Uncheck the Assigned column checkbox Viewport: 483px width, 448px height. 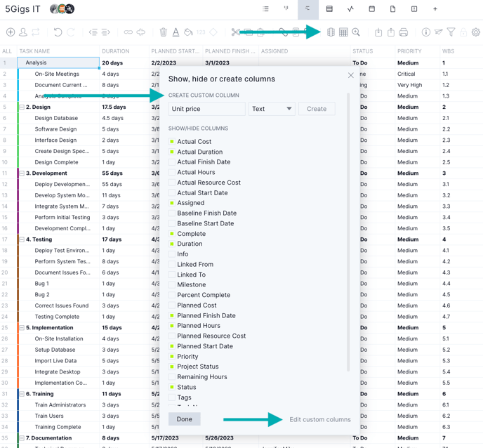point(172,203)
